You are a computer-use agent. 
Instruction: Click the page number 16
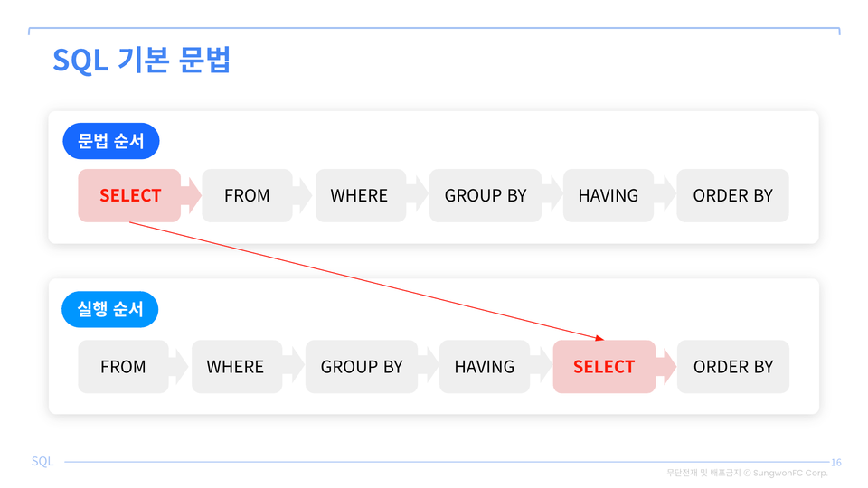835,462
